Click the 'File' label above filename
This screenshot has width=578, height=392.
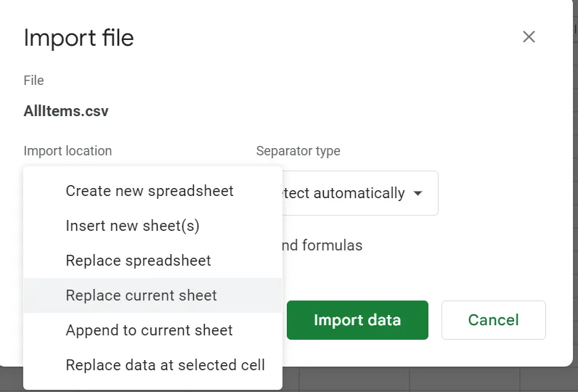(33, 81)
